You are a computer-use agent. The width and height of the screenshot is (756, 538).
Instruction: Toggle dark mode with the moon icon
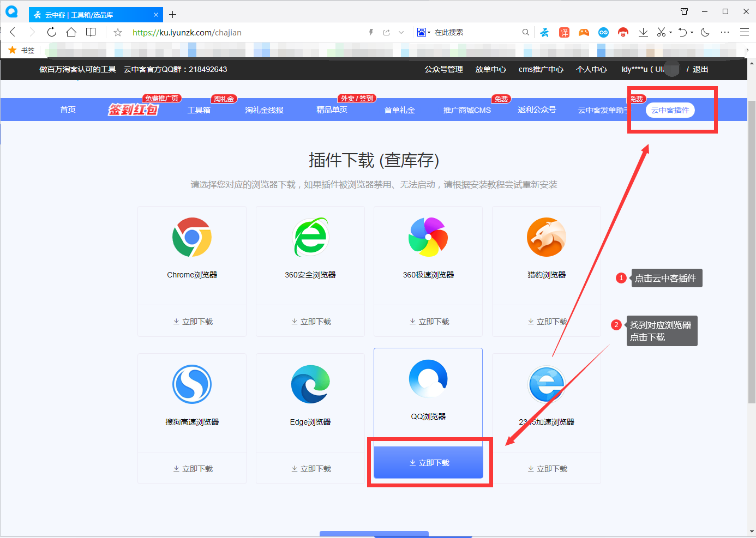(704, 32)
